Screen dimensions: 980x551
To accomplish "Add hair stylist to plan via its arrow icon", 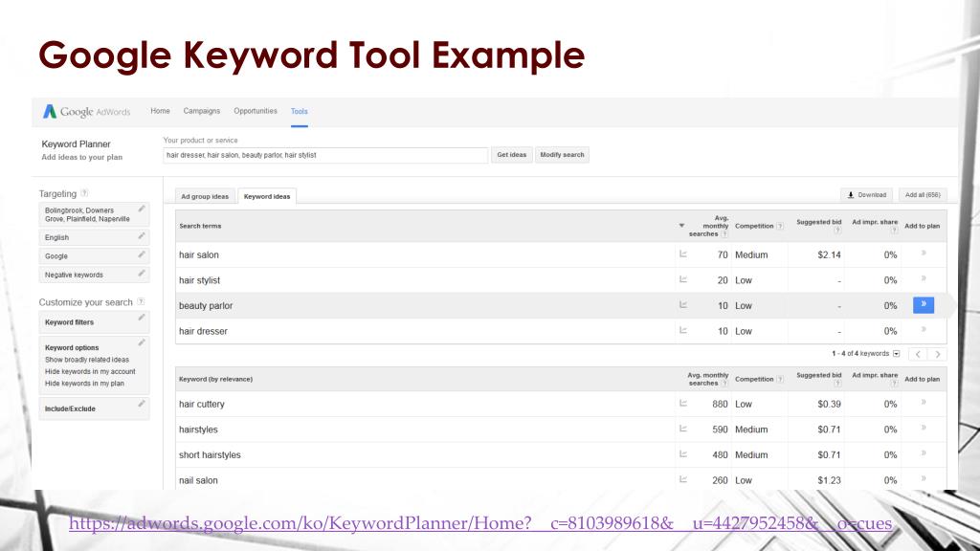I will click(x=924, y=278).
